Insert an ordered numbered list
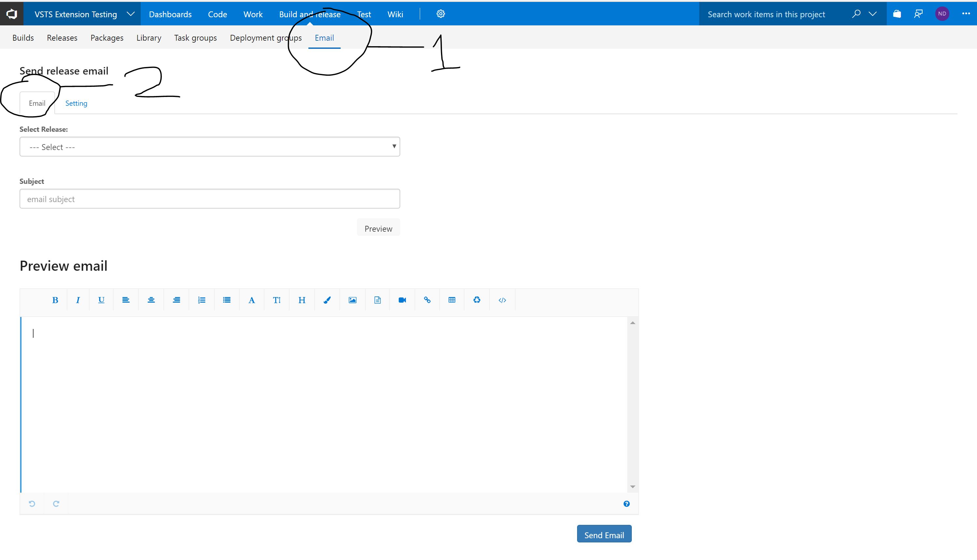Image resolution: width=977 pixels, height=560 pixels. pos(201,300)
